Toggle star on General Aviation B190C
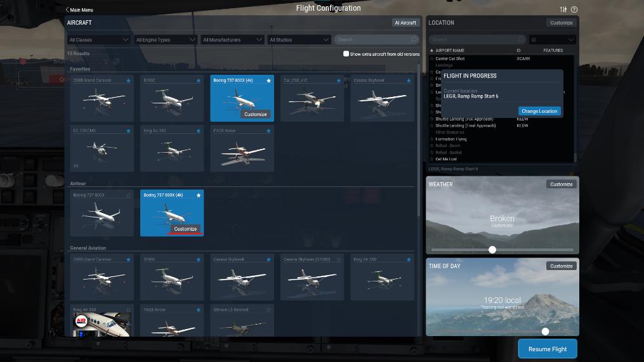The height and width of the screenshot is (362, 644). [199, 259]
